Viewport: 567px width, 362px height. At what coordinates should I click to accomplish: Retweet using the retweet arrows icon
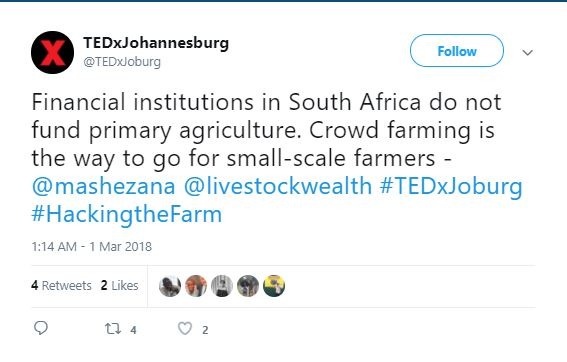click(112, 329)
